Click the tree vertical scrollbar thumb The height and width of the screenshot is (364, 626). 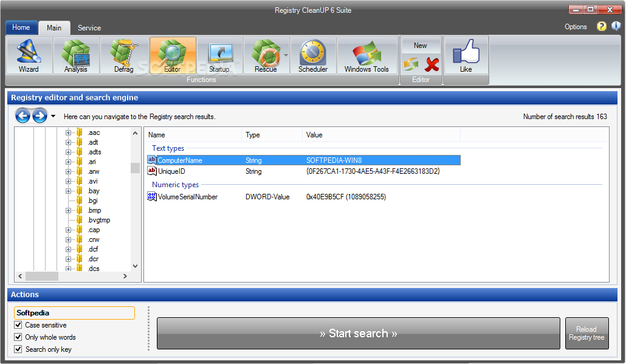pyautogui.click(x=135, y=168)
